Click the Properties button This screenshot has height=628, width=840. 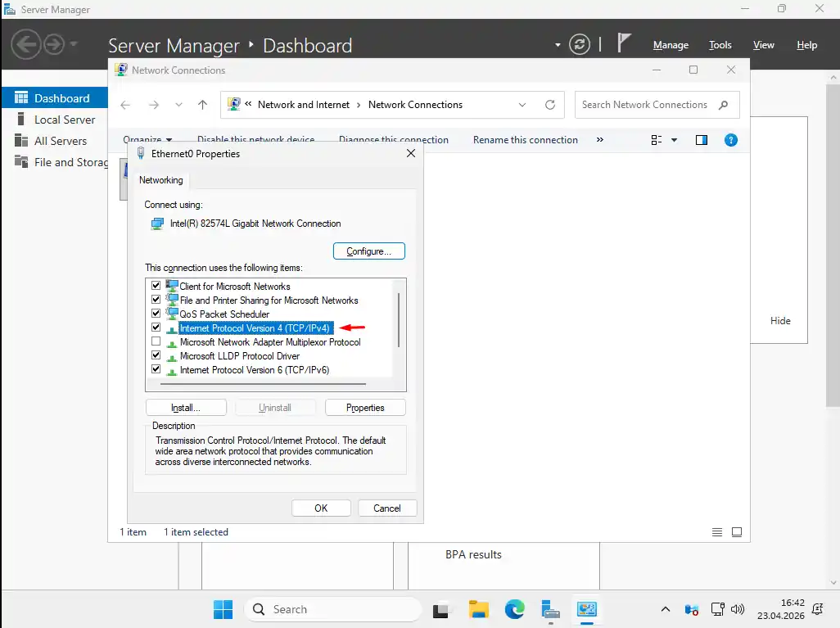click(x=365, y=408)
